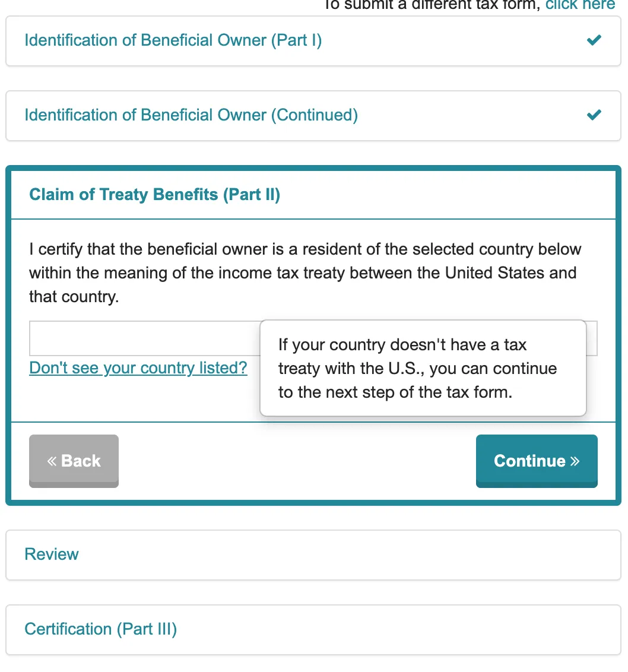This screenshot has height=672, width=628.
Task: Click the checkmark icon for Part I
Action: tap(594, 40)
